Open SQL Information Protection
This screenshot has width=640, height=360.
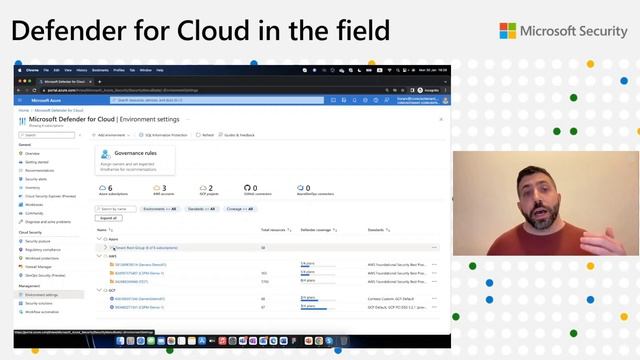(x=163, y=135)
